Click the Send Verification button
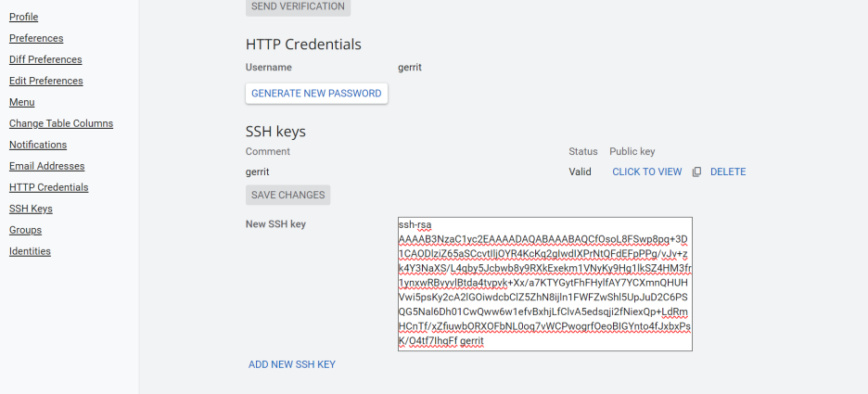This screenshot has height=394, width=868. click(298, 6)
